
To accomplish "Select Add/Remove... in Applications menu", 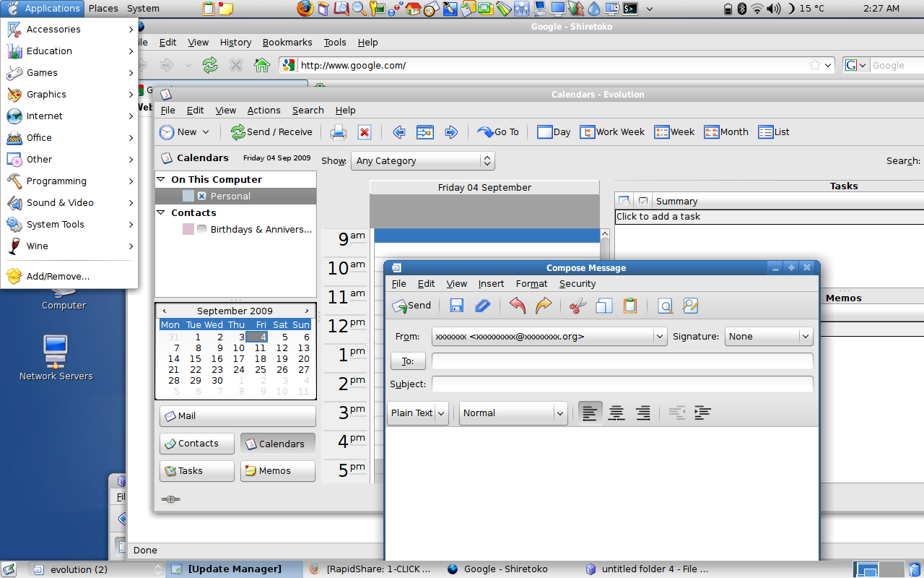I will point(69,276).
